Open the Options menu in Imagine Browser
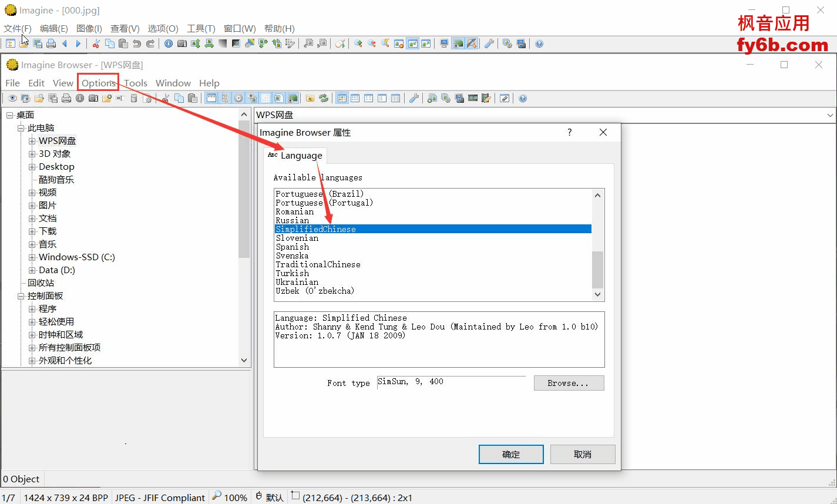Viewport: 837px width, 504px height. [99, 83]
